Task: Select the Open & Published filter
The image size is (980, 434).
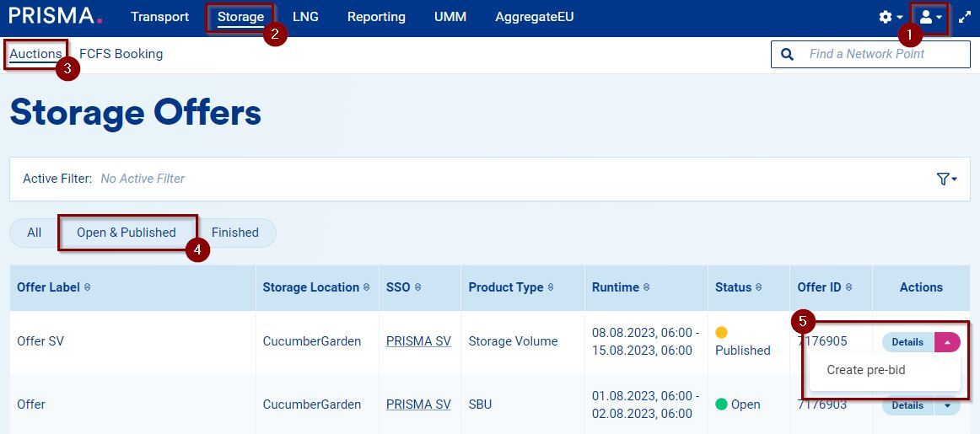Action: click(x=127, y=233)
